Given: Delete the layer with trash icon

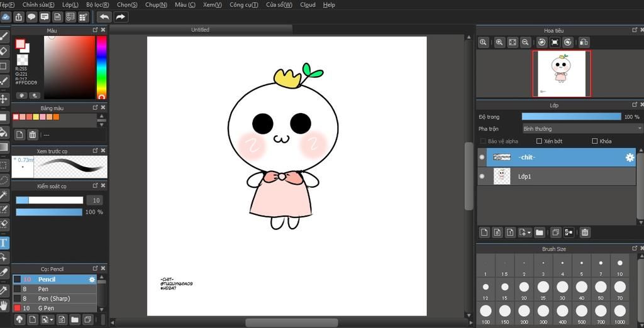Looking at the screenshot, I should [585, 232].
